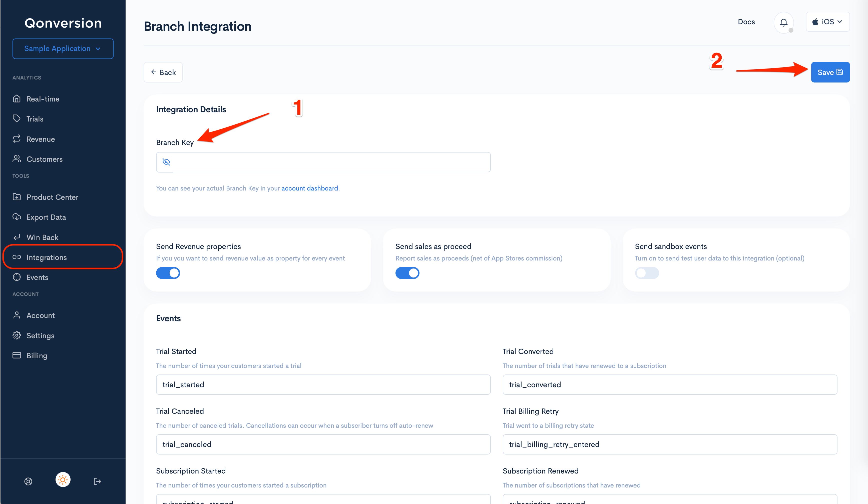Navigate to Customers
The width and height of the screenshot is (868, 504).
45,159
